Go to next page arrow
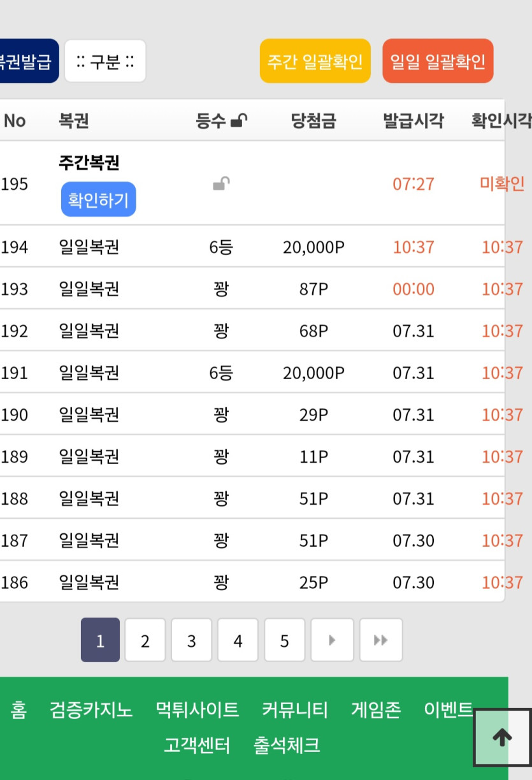 (332, 640)
